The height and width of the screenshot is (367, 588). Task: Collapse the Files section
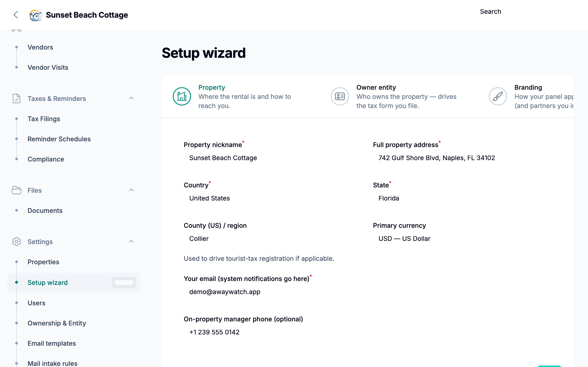(x=131, y=190)
